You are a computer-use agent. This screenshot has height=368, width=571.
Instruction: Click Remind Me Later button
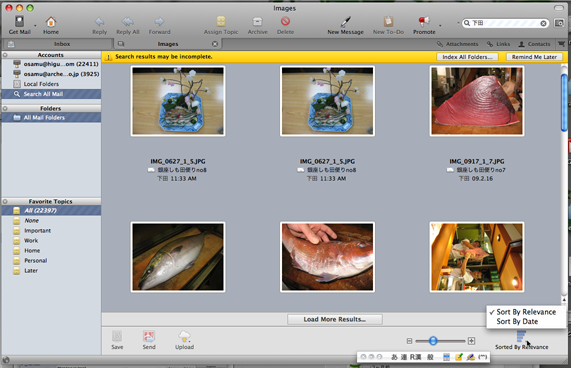(534, 57)
